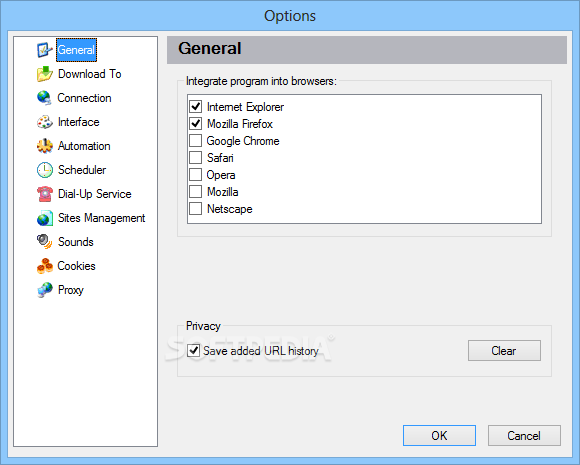Click the General notepad icon
This screenshot has width=580, height=465.
[44, 50]
